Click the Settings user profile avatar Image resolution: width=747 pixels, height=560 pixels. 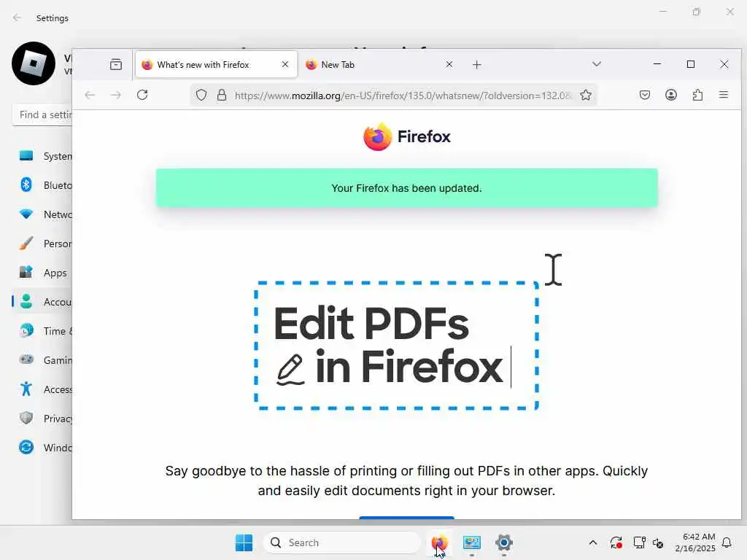point(34,63)
